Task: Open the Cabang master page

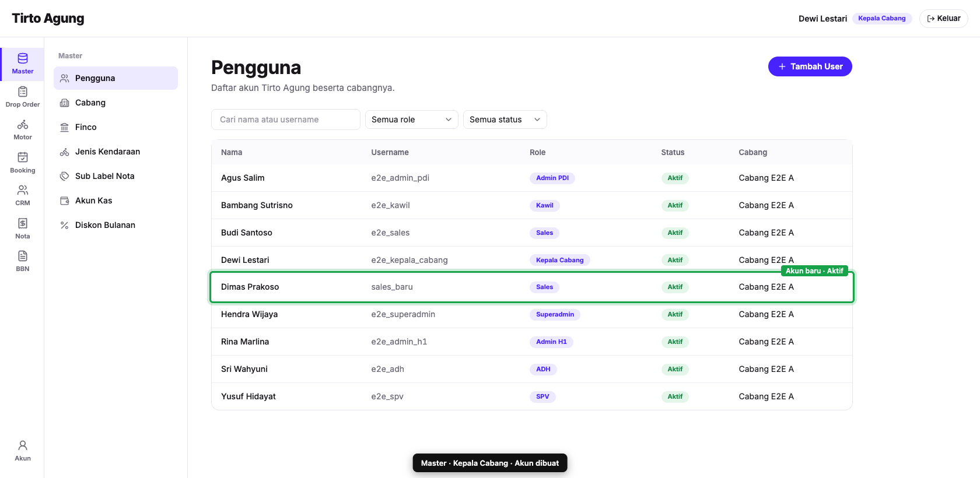Action: point(116,103)
